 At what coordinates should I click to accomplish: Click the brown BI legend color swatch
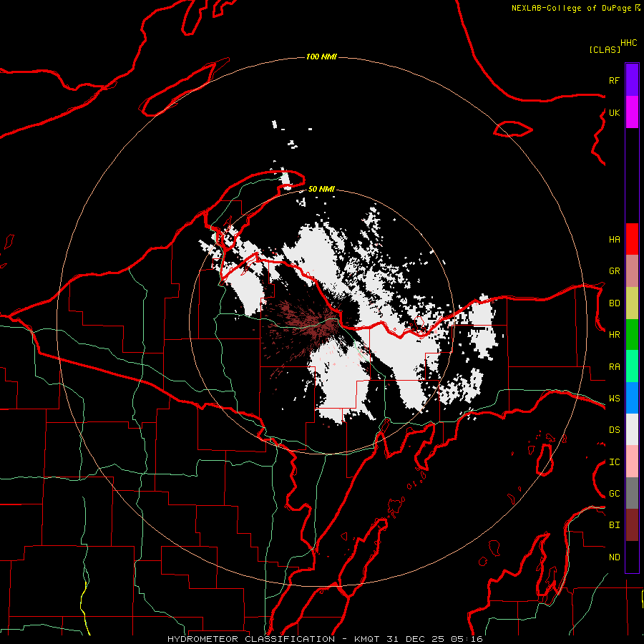[x=632, y=525]
